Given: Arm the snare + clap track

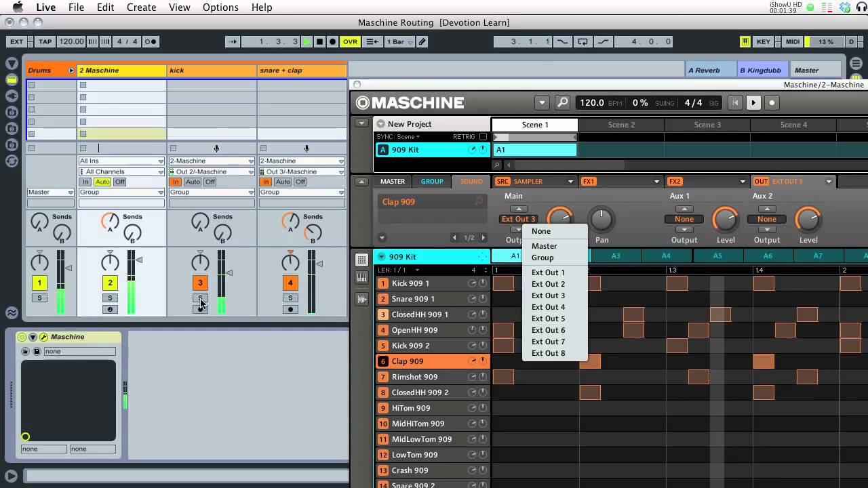Looking at the screenshot, I should point(290,310).
